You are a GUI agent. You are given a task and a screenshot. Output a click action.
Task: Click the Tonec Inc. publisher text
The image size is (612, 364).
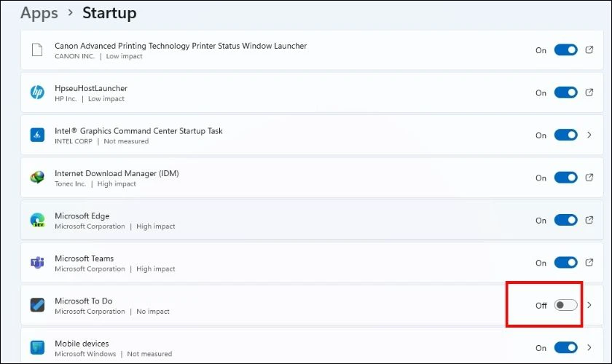[x=70, y=183]
